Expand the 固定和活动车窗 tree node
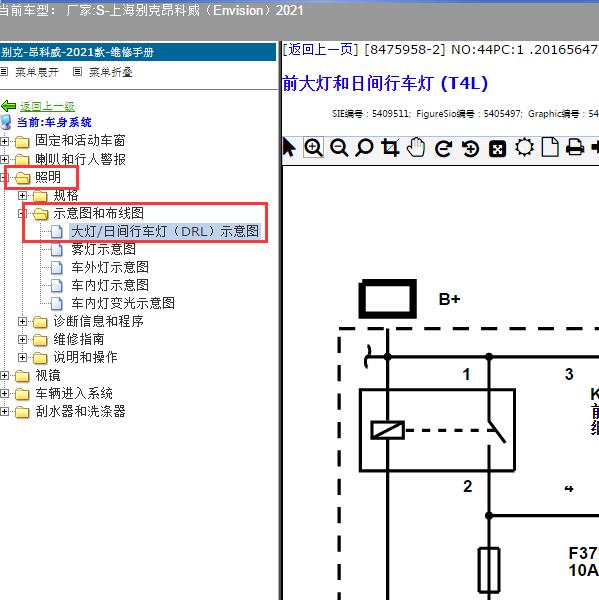The height and width of the screenshot is (600, 599). [x=4, y=141]
